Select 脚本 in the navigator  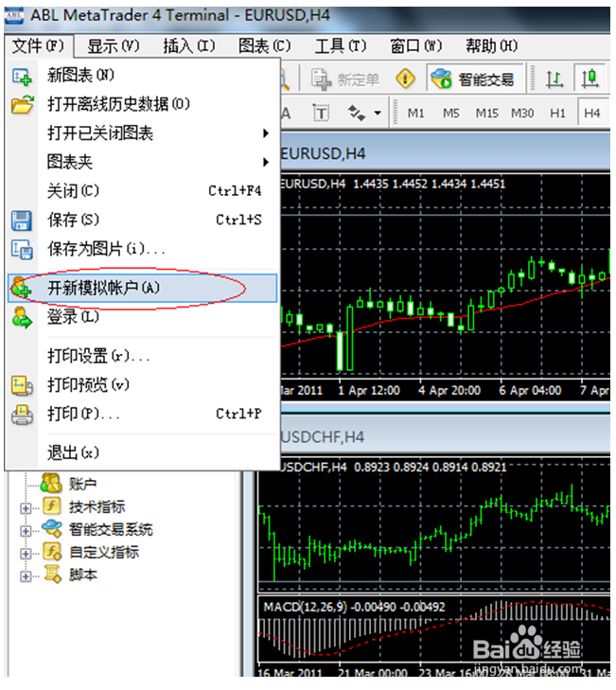(x=82, y=575)
